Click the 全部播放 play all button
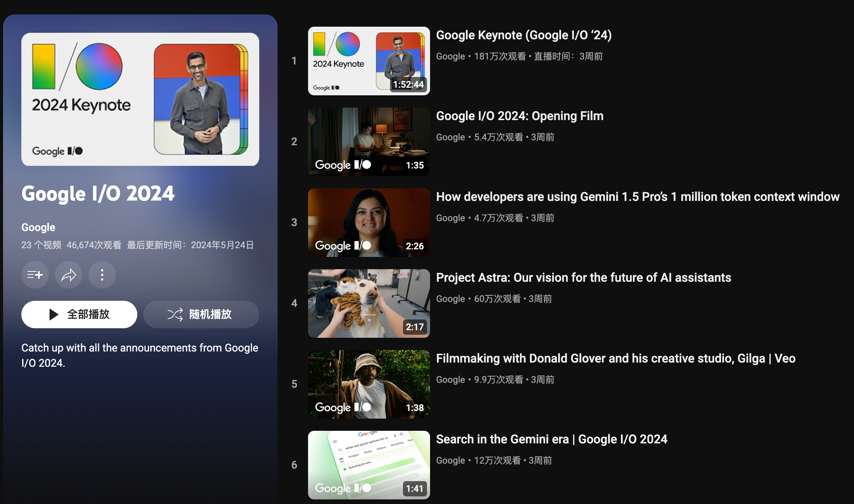 [79, 315]
